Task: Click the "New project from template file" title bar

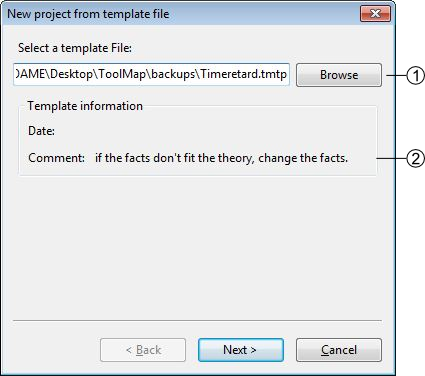Action: pos(180,14)
